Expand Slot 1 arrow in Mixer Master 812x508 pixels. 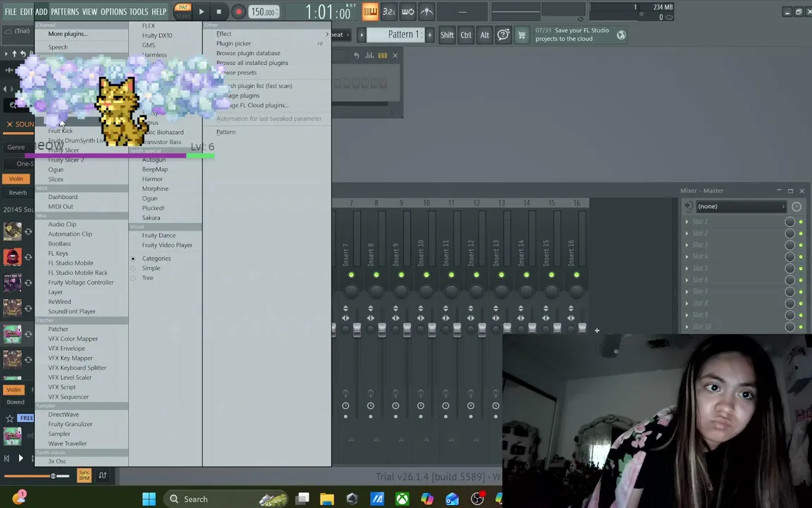(687, 222)
